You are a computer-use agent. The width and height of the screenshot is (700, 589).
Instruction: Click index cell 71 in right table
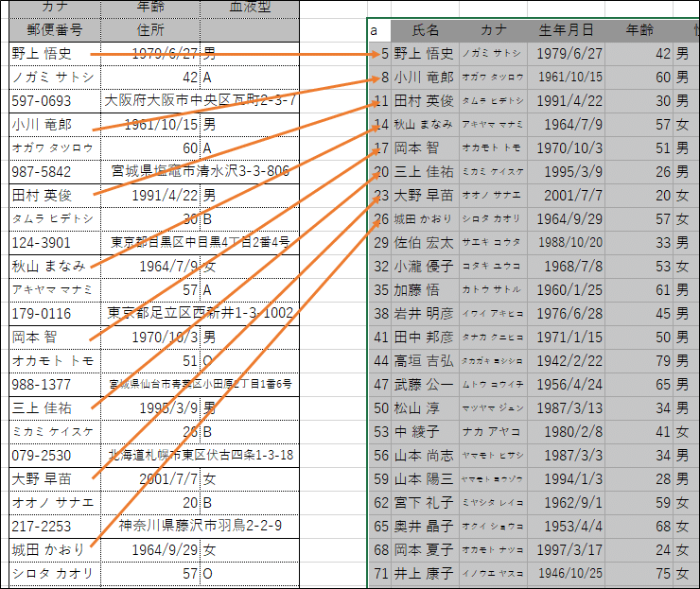click(379, 574)
